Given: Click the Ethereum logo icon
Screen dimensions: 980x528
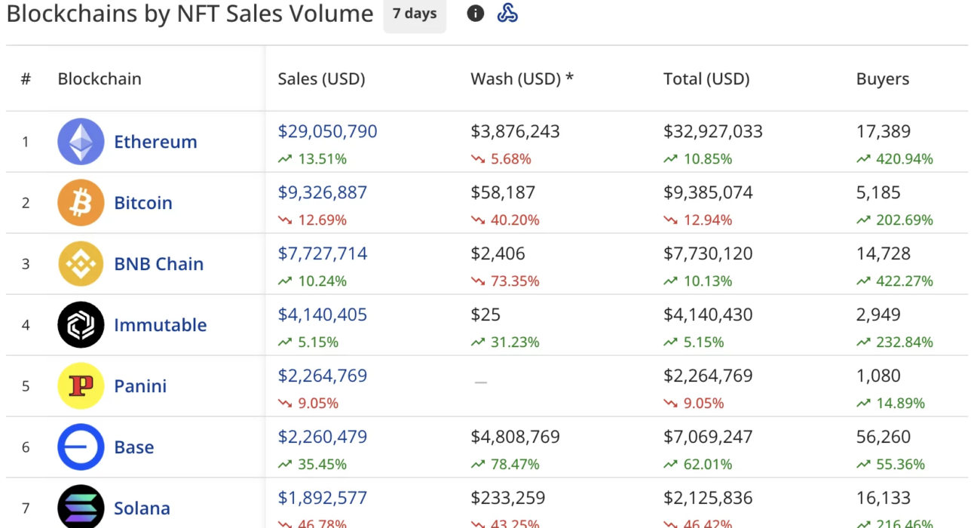Looking at the screenshot, I should coord(81,142).
